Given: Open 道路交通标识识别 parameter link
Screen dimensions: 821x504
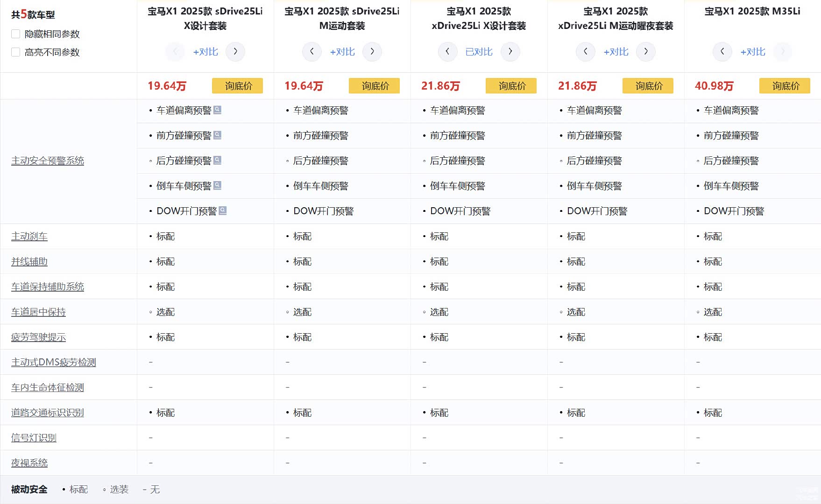Looking at the screenshot, I should pyautogui.click(x=48, y=413).
